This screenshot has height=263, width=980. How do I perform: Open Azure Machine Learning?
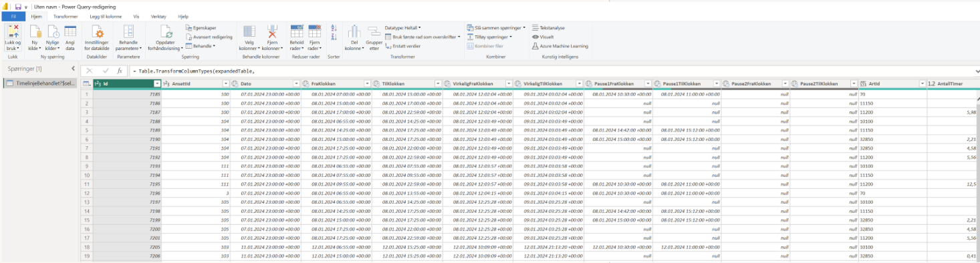(x=560, y=46)
